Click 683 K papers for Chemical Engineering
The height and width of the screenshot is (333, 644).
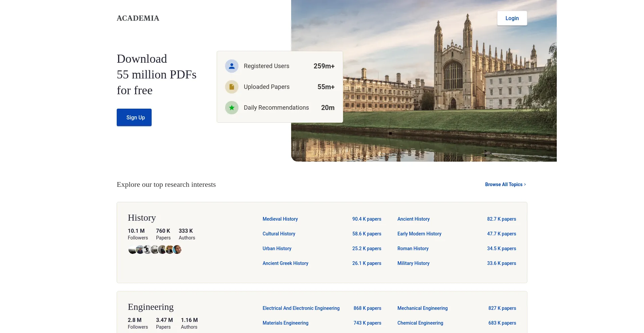click(502, 323)
